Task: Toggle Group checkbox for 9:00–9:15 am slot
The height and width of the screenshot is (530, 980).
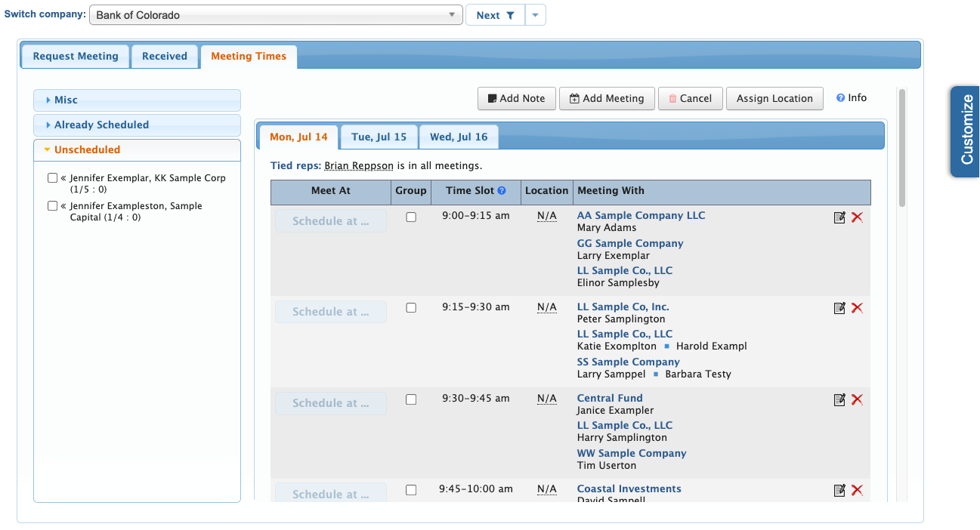Action: click(411, 217)
